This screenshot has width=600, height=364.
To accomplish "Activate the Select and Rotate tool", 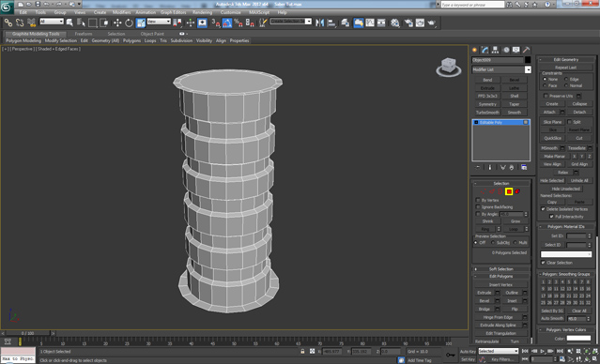I will [129, 23].
